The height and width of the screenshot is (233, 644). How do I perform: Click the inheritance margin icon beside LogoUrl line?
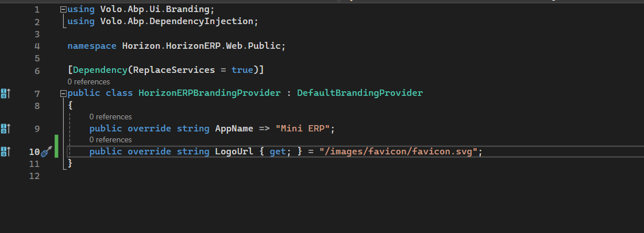pos(6,152)
